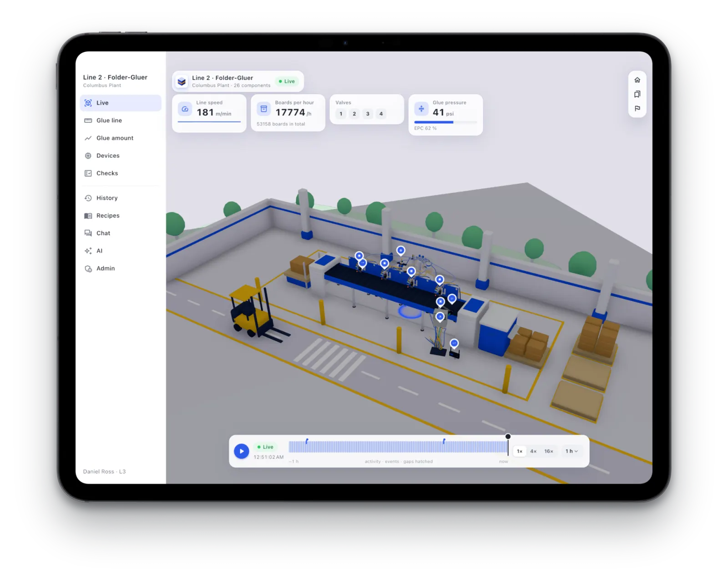
Task: Toggle valve 4
Action: (381, 114)
